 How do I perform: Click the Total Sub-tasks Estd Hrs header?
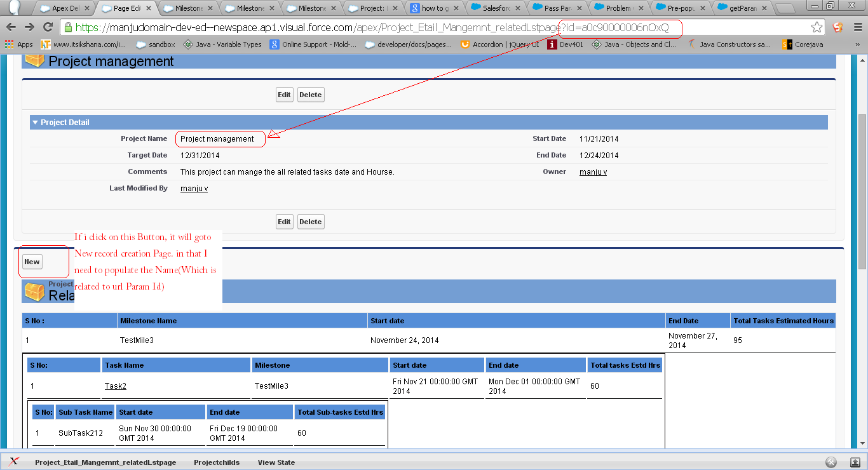click(x=341, y=412)
